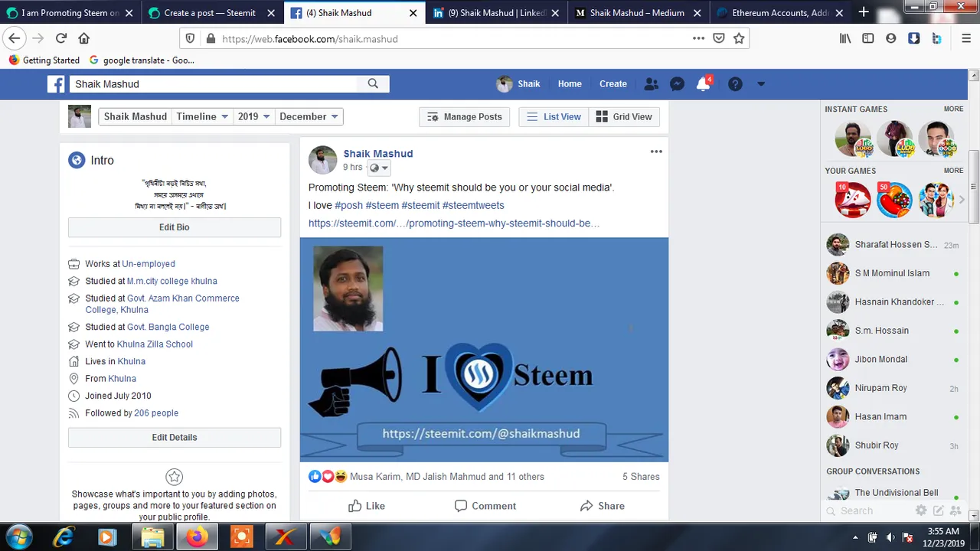Screen dimensions: 980x551
Task: Open the December month dropdown
Action: pyautogui.click(x=309, y=116)
